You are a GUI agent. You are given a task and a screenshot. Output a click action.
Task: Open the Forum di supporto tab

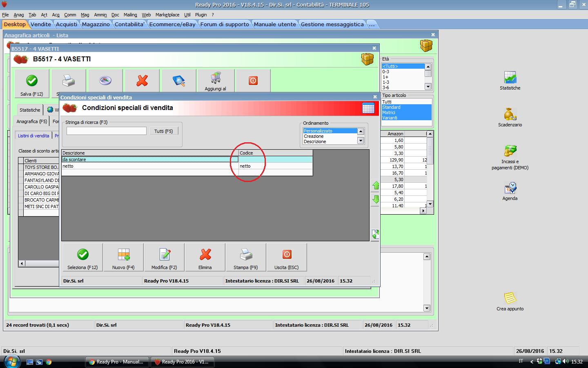(225, 24)
